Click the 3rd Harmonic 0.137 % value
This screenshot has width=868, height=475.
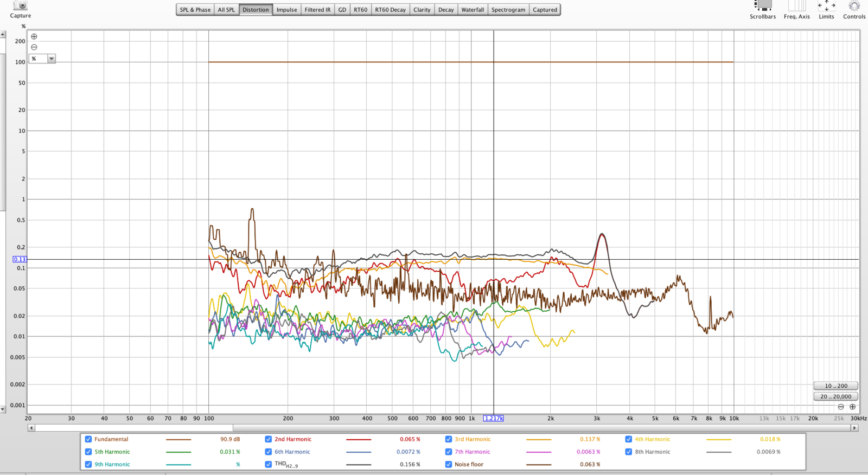point(590,439)
